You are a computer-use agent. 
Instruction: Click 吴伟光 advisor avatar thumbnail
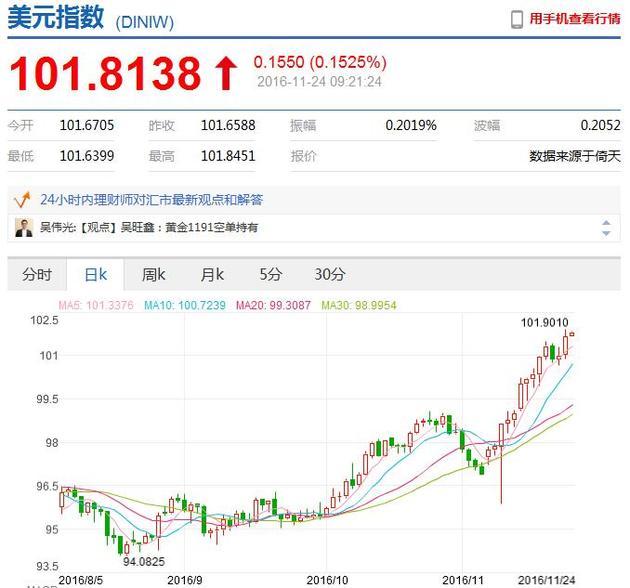coord(23,227)
